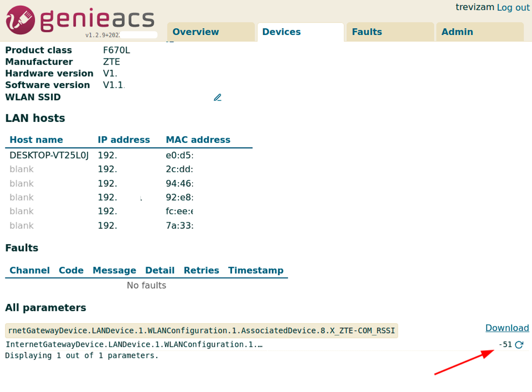Select the trevizam username text

475,7
